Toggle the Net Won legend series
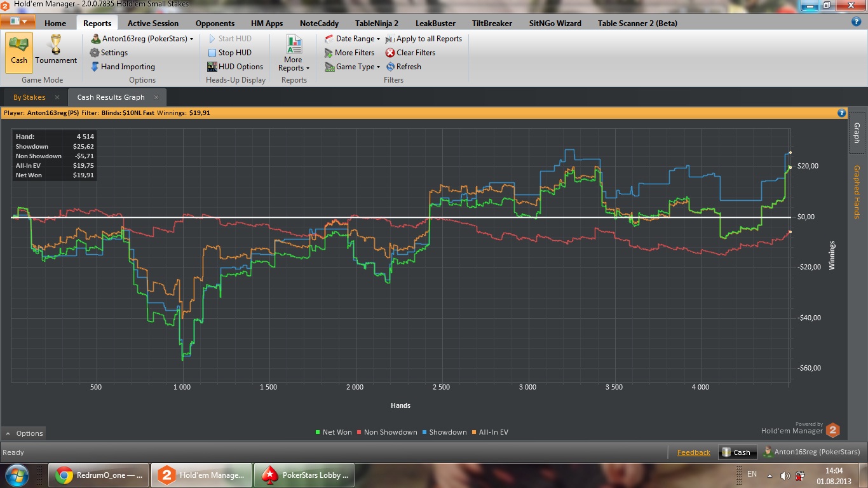 [333, 432]
